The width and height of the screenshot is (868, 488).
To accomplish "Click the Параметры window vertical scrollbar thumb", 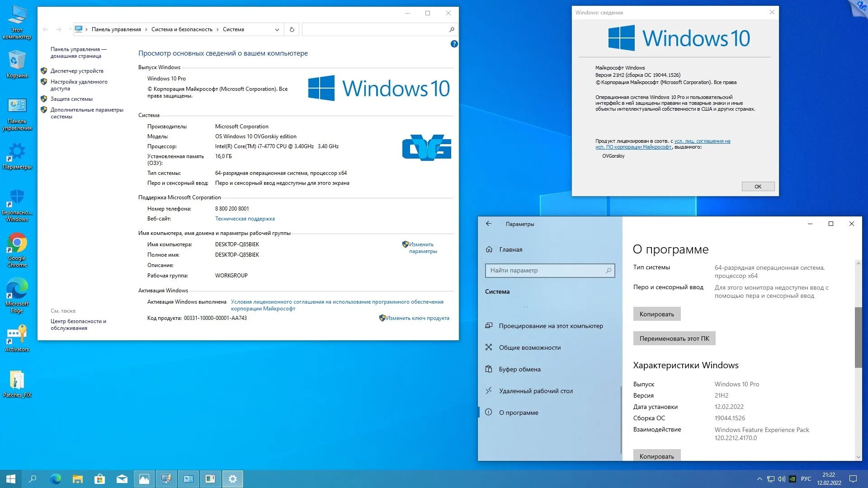I will pos(858,337).
